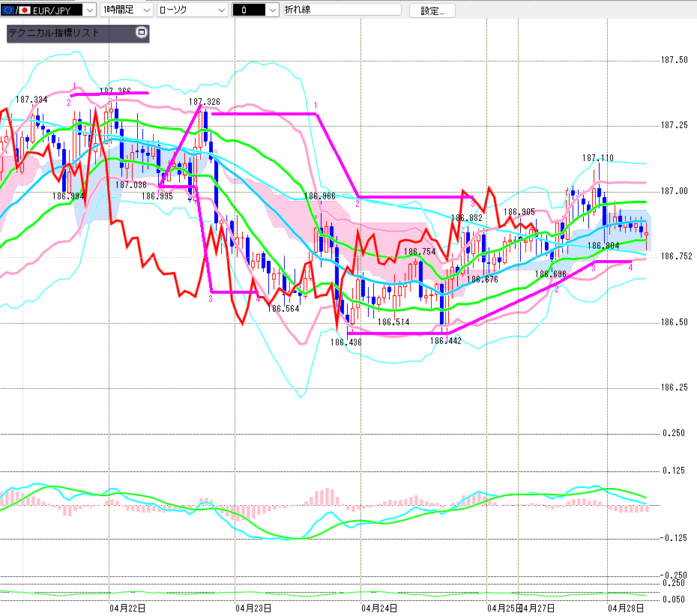The width and height of the screenshot is (697, 616).
Task: Select the 04月24日 date on time axis
Action: (378, 607)
